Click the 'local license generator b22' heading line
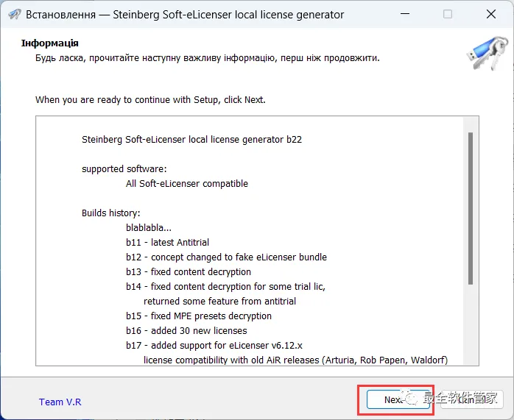The height and width of the screenshot is (420, 514). pyautogui.click(x=191, y=140)
